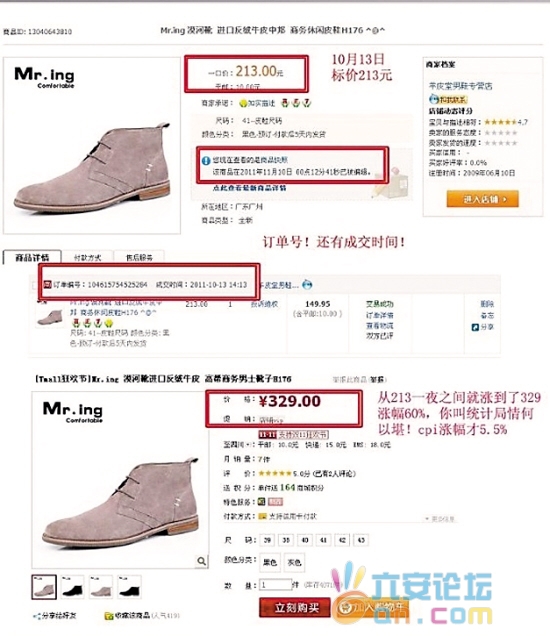Screen dimensions: 550x636
Task: Click 进入店铺 orange button
Action: [483, 199]
